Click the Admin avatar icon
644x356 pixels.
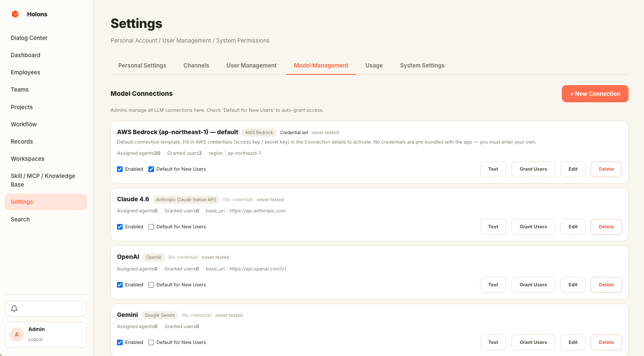click(x=17, y=335)
